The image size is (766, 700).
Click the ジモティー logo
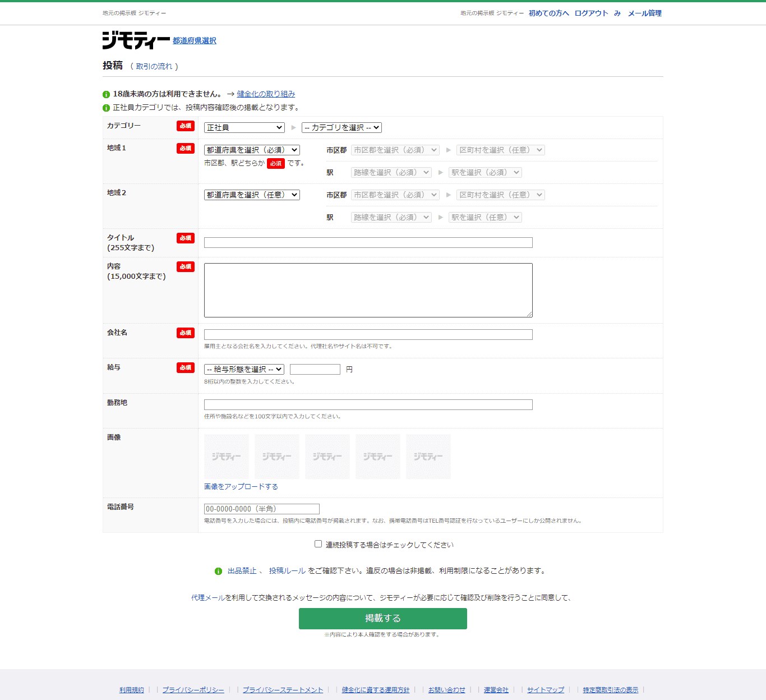pos(136,40)
